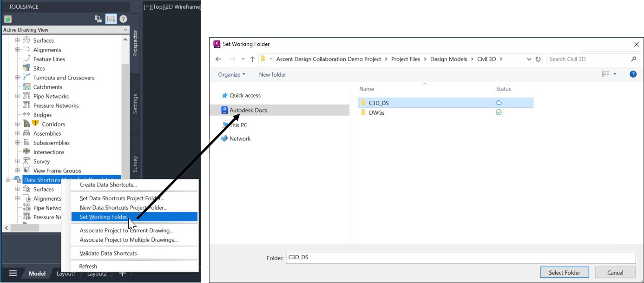Click Back arrow in Set Working Folder
This screenshot has height=283, width=644.
219,59
